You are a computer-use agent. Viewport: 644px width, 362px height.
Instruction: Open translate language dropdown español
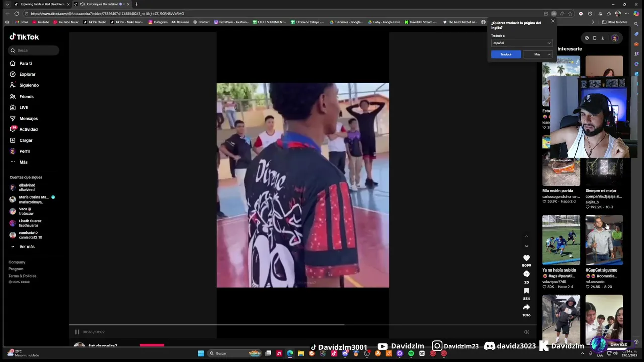522,43
